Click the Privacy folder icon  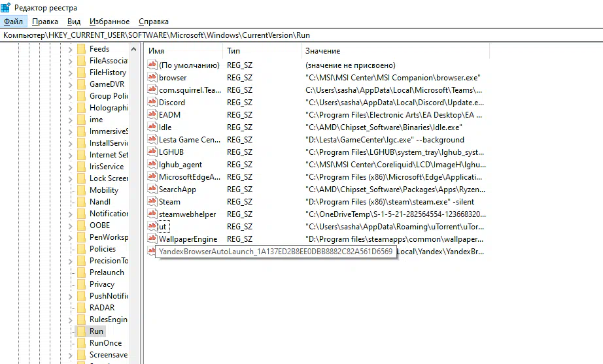coord(81,284)
